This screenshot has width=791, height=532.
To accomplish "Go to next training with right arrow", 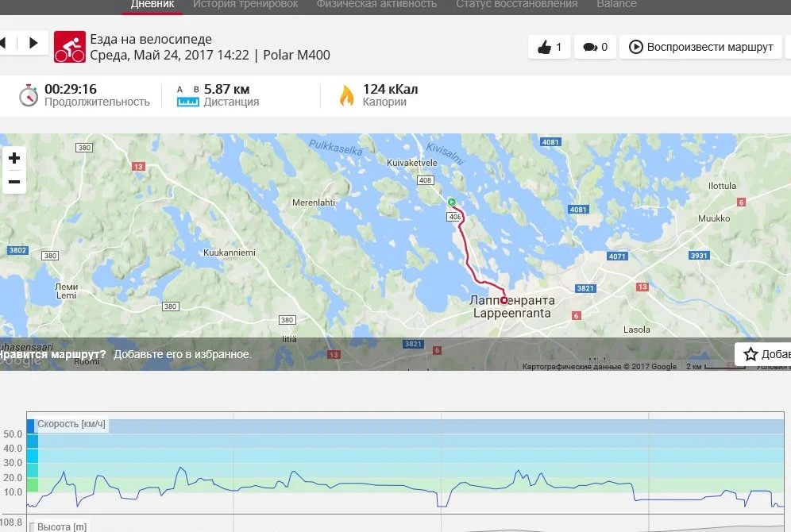I will (x=33, y=43).
